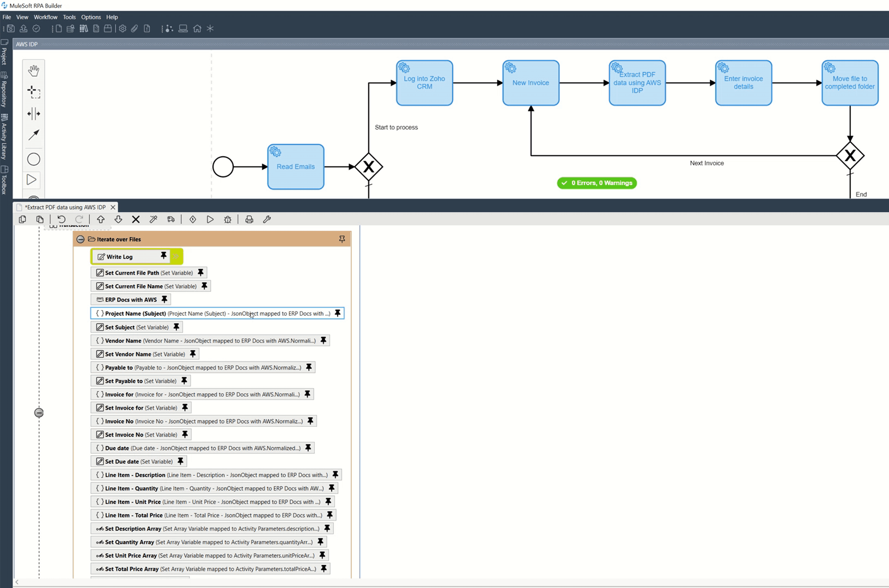Click the validate checkmark badge icon

(36, 29)
